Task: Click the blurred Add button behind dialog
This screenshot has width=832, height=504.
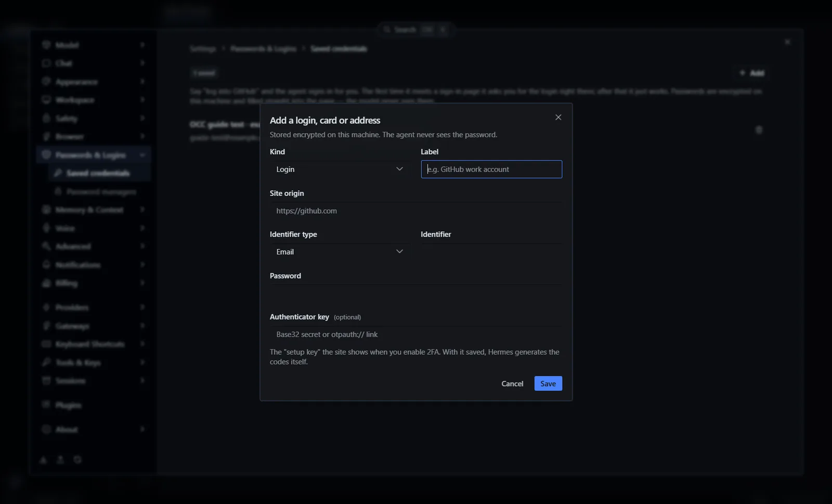Action: (752, 73)
